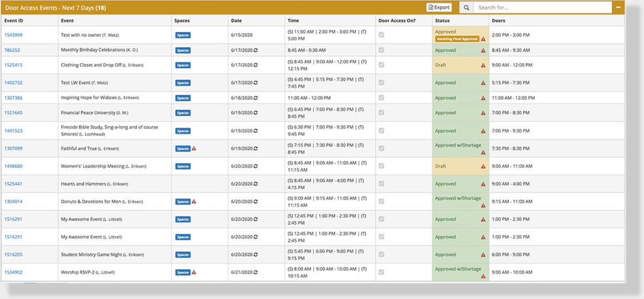The width and height of the screenshot is (644, 299).
Task: Click status warning icon for Inspiring Hope for Widows
Action: point(484,98)
